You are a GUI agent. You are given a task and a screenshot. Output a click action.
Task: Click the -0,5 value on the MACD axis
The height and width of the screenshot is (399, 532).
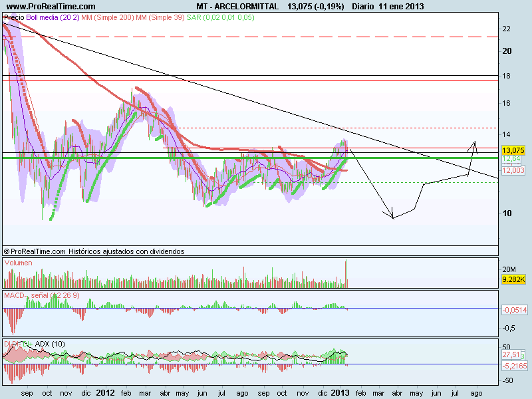509,328
